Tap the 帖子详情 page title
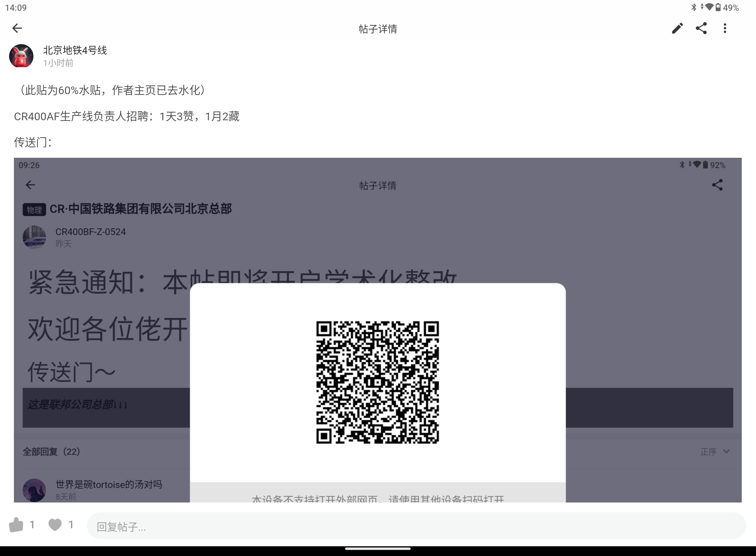This screenshot has height=556, width=756. pyautogui.click(x=378, y=29)
